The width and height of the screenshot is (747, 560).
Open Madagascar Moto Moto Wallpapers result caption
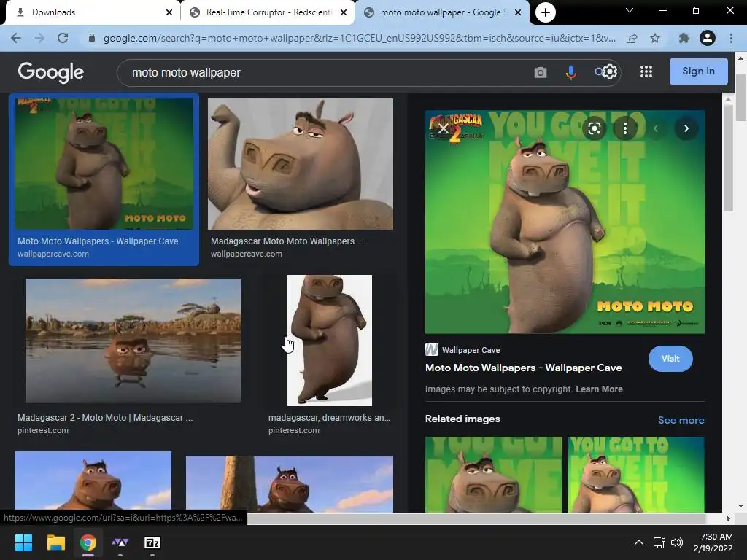[x=287, y=241]
